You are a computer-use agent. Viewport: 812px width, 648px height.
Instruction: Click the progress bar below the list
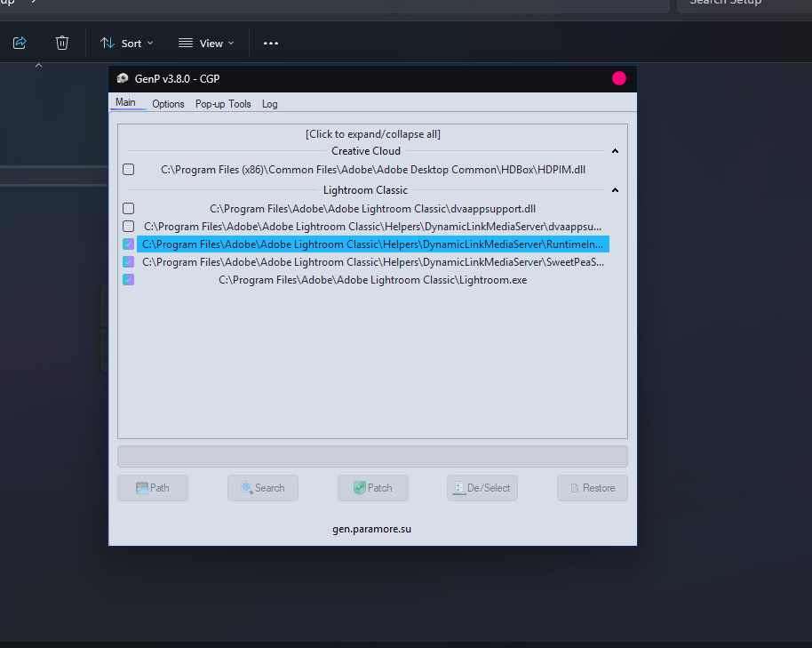click(x=372, y=456)
